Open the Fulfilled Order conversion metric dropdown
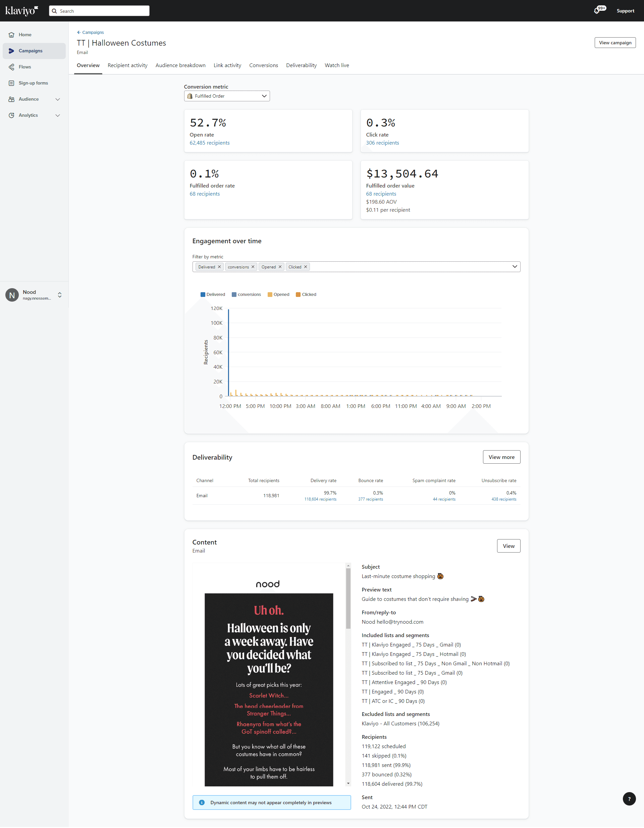This screenshot has height=828, width=644. tap(227, 96)
